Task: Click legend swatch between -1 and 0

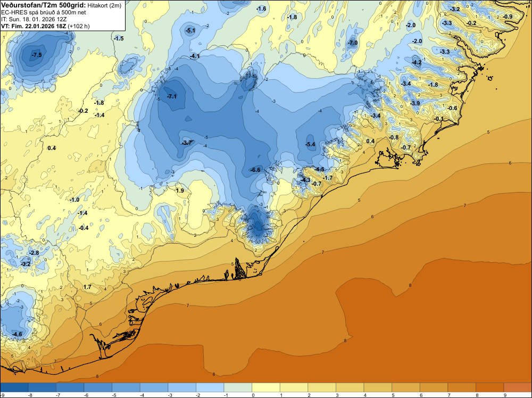Action: [x=238, y=387]
